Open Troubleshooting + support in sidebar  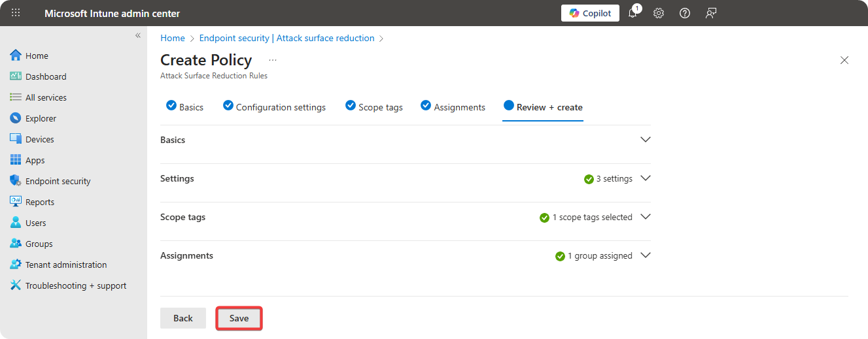(75, 285)
